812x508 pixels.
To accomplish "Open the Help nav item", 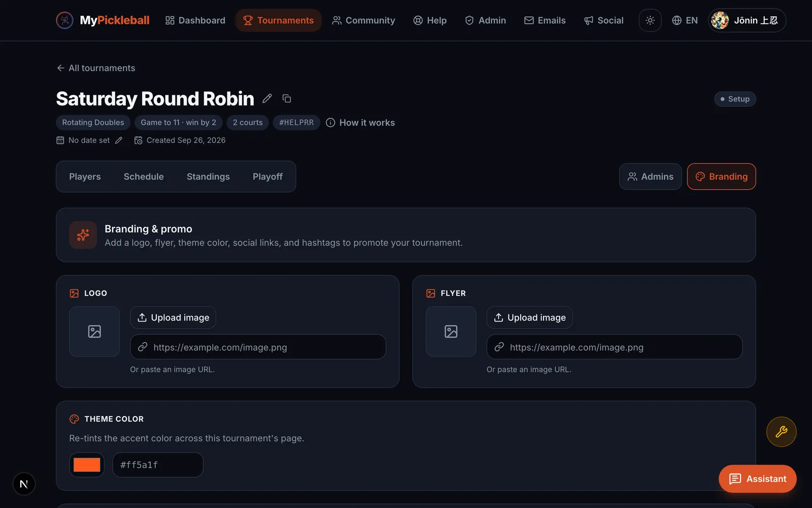I will tap(430, 20).
